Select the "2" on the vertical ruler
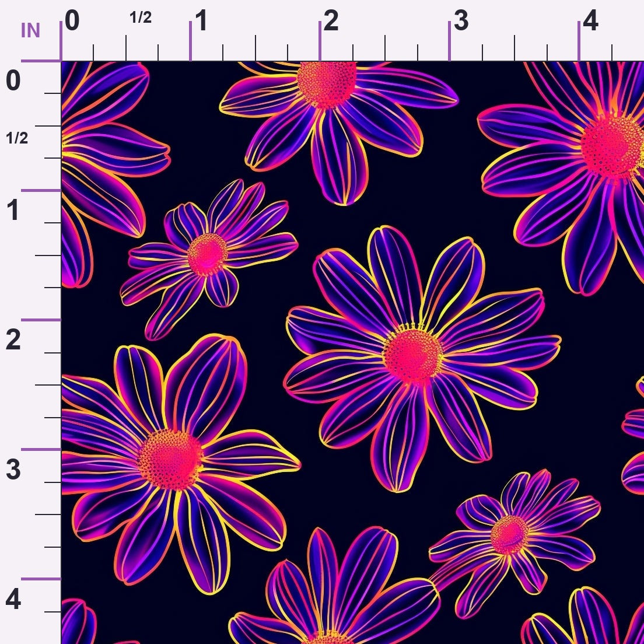Screen dimensions: 644x644 [x=13, y=340]
